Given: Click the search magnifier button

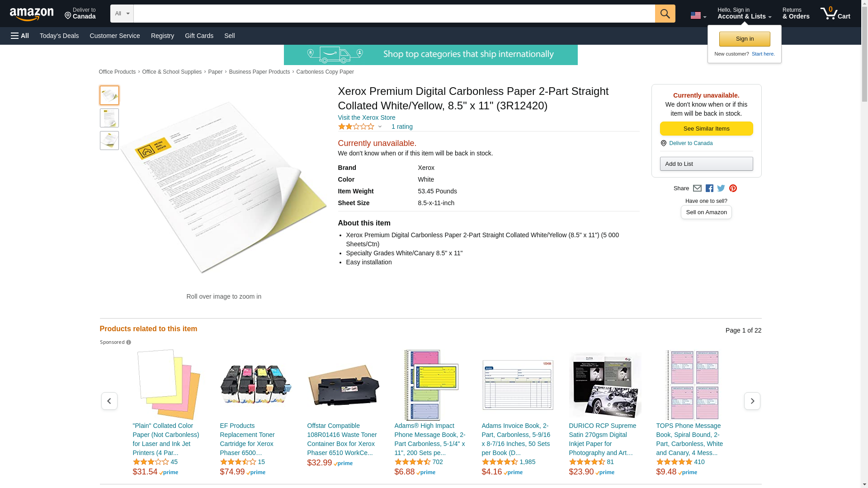Looking at the screenshot, I should 665,14.
